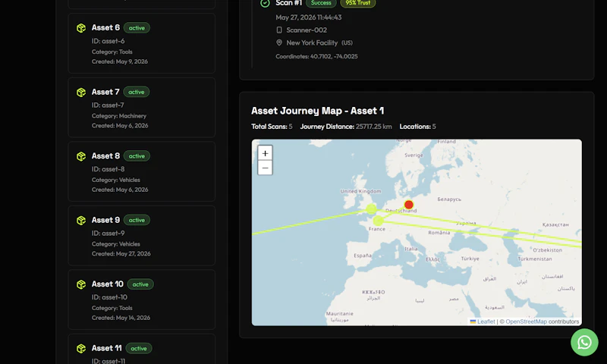Click the 'May 27, 2026 11:44:43' timestamp
The image size is (607, 364).
point(309,17)
